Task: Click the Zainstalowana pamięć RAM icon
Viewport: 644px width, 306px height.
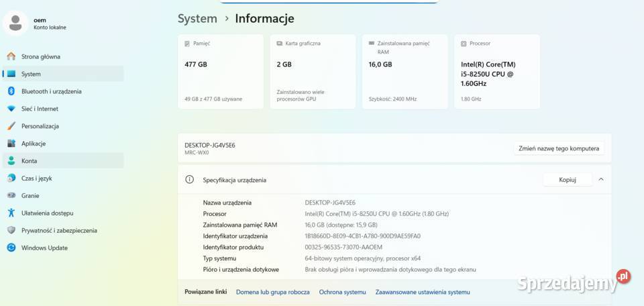Action: pyautogui.click(x=371, y=43)
